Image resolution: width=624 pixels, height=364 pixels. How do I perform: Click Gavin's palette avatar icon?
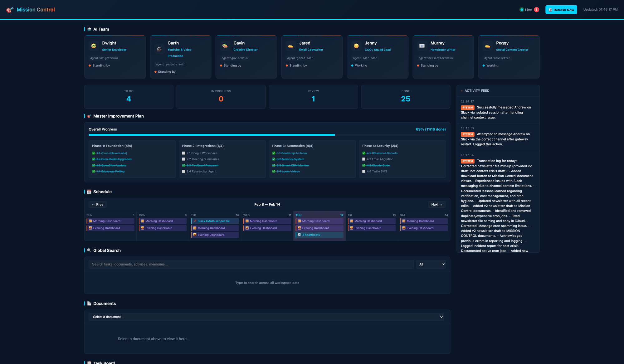pyautogui.click(x=225, y=46)
